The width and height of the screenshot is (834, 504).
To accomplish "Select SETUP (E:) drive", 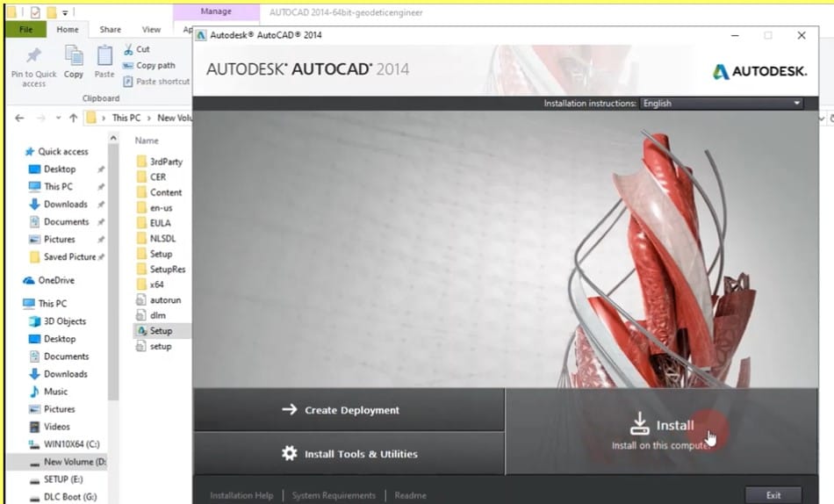I will 62,479.
